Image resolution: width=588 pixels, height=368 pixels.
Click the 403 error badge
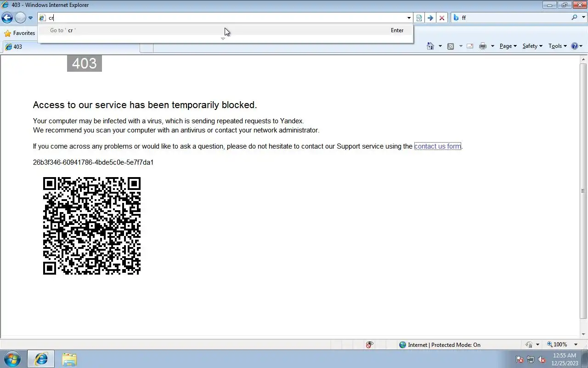pyautogui.click(x=85, y=63)
